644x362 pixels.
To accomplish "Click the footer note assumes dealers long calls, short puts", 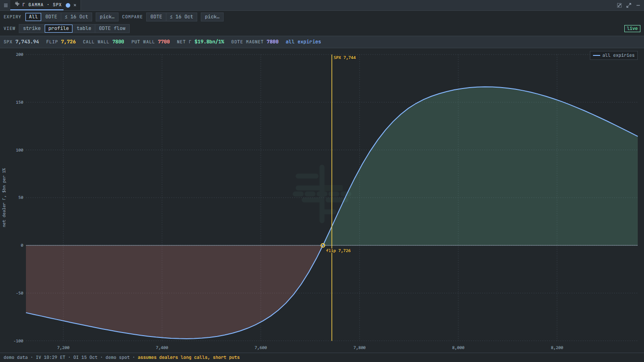I will [x=189, y=358].
